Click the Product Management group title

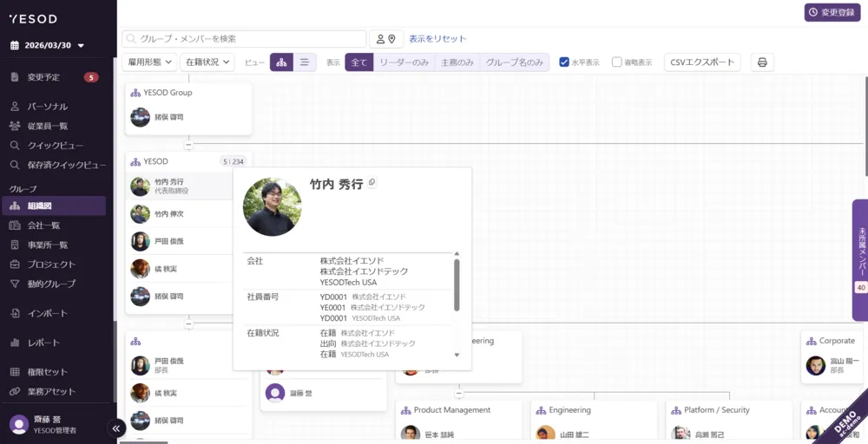452,410
